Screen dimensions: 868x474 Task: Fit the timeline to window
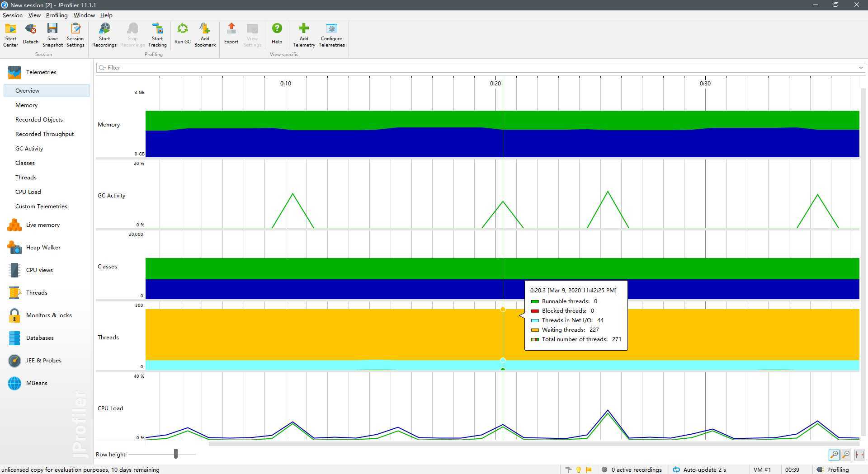pos(859,455)
